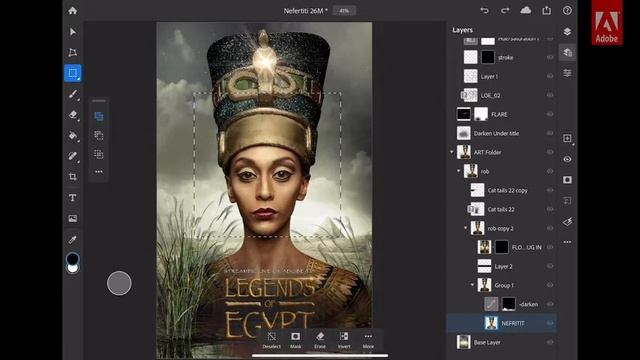
Task: Tap Erase in the selection bar
Action: pyautogui.click(x=320, y=340)
